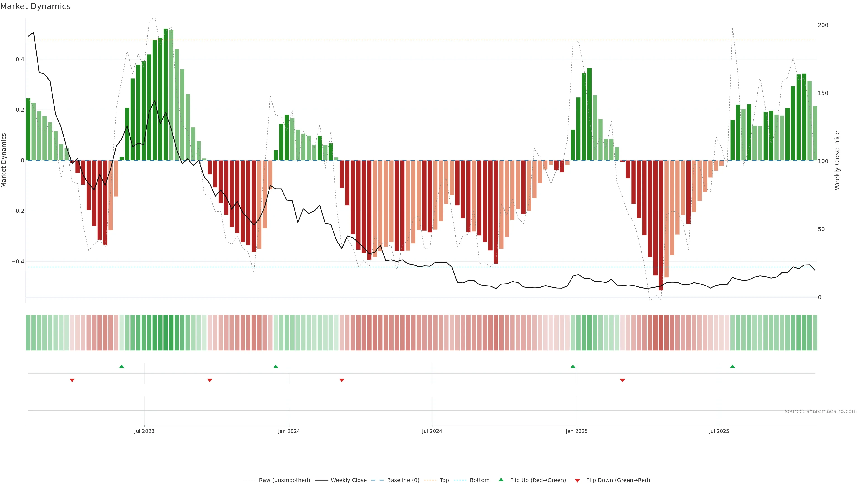This screenshot has height=488, width=868.
Task: Click the Market Dynamics chart title
Action: (35, 6)
